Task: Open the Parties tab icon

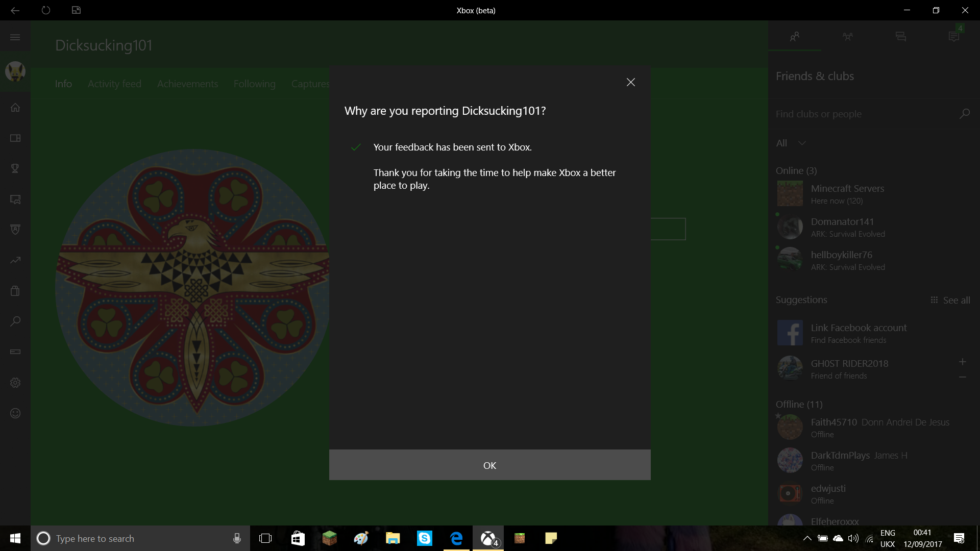Action: coord(848,37)
